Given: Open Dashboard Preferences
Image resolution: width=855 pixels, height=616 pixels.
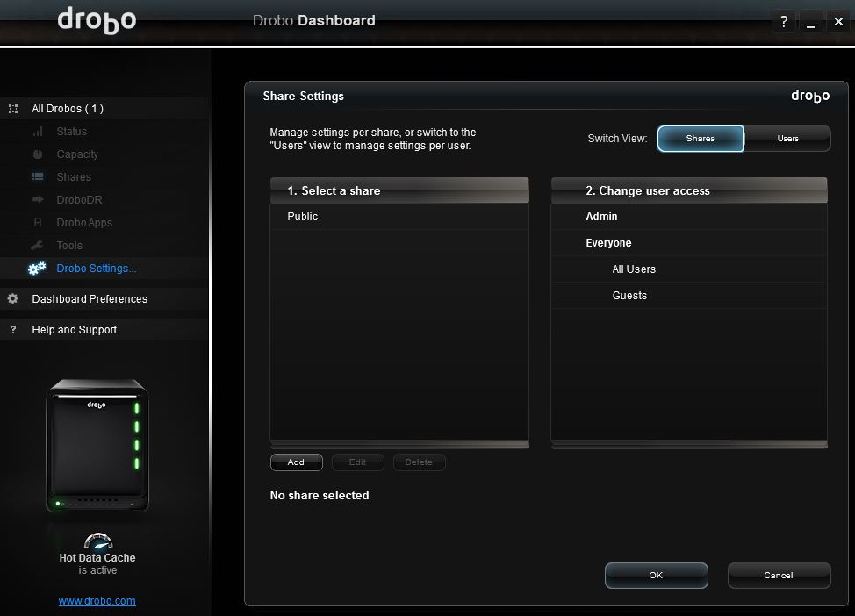Looking at the screenshot, I should click(104, 298).
